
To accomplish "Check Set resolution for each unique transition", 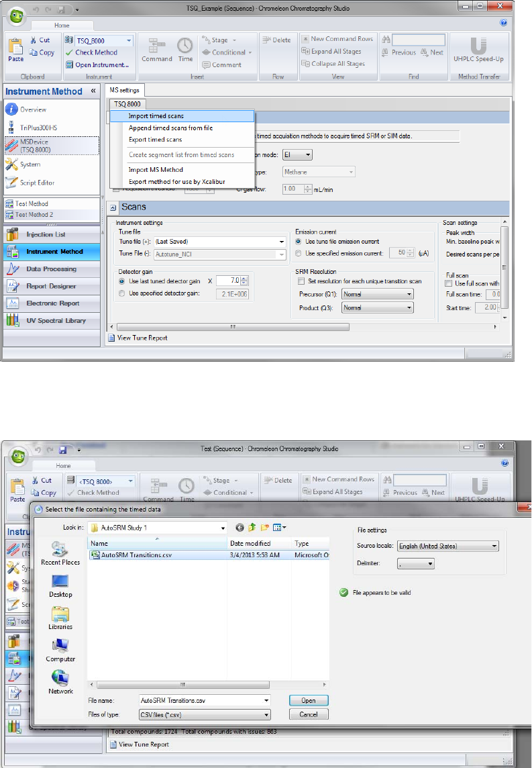I will tap(301, 281).
